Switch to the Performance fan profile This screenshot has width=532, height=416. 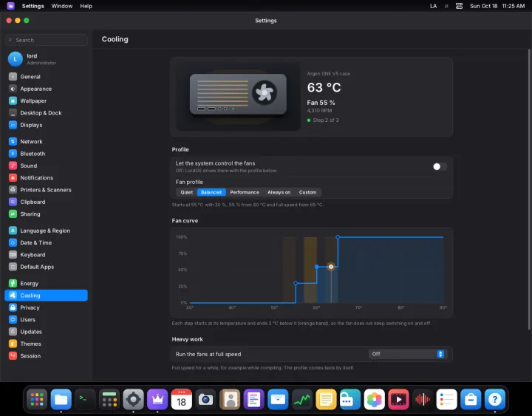245,192
